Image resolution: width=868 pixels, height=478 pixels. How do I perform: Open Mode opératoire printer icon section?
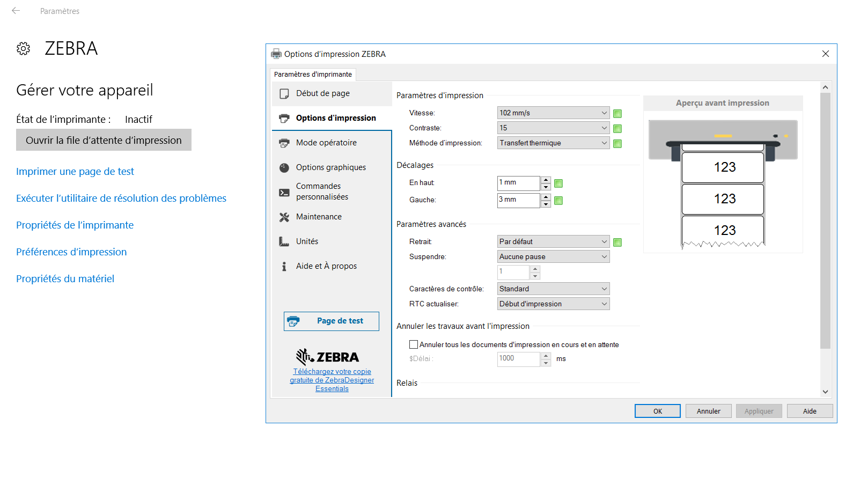[284, 143]
